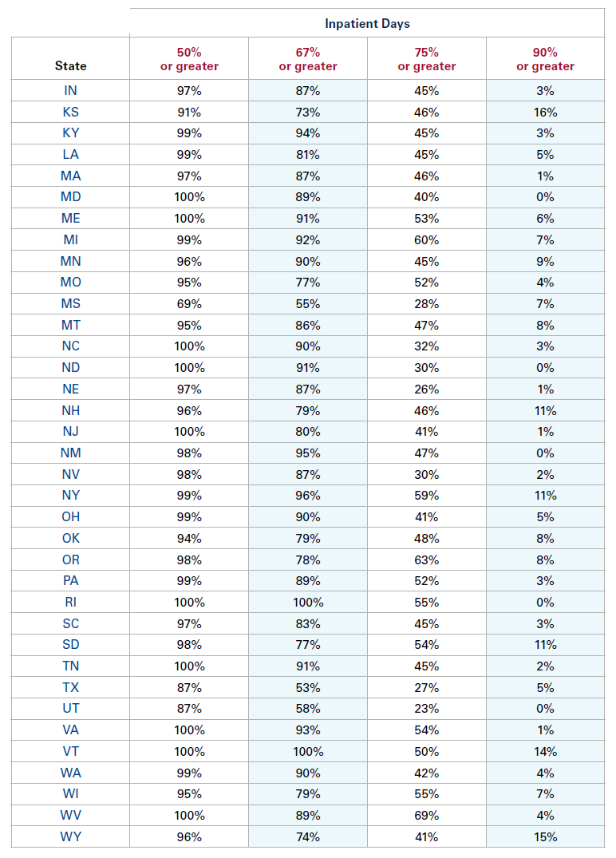Select the 67% or greater column header
The height and width of the screenshot is (858, 616).
click(x=308, y=59)
